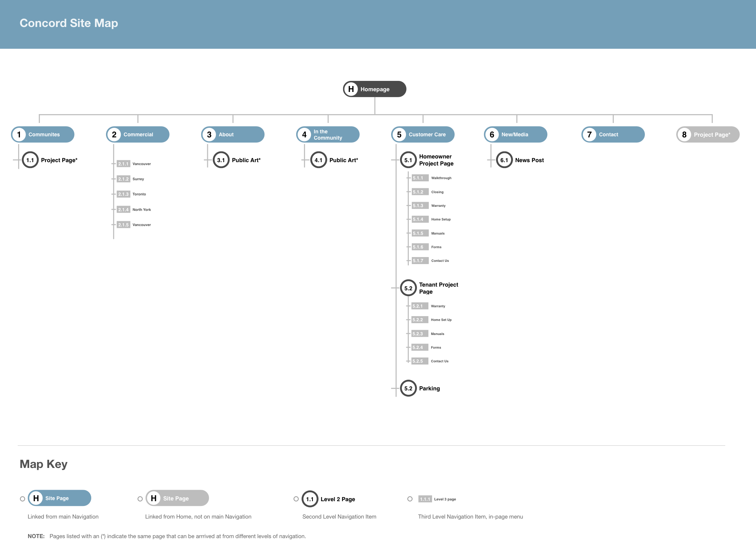756x554 pixels.
Task: Click the NOTE about asterisk pages
Action: pyautogui.click(x=167, y=536)
